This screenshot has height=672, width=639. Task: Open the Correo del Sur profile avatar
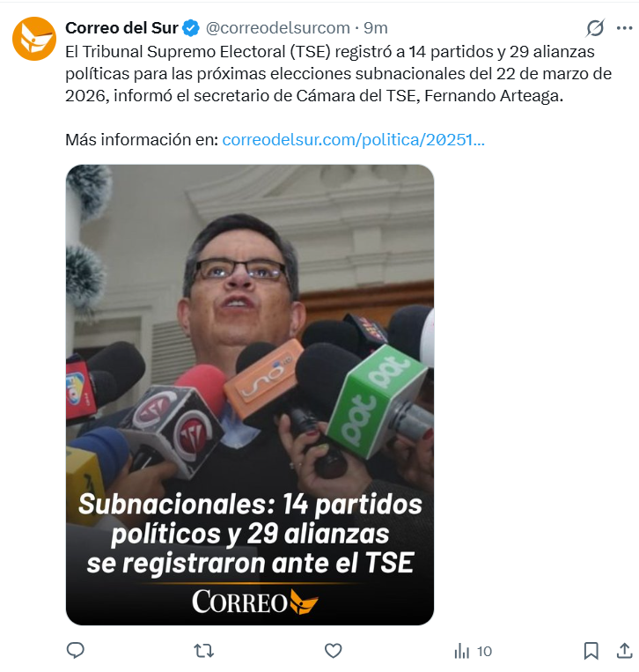click(34, 39)
